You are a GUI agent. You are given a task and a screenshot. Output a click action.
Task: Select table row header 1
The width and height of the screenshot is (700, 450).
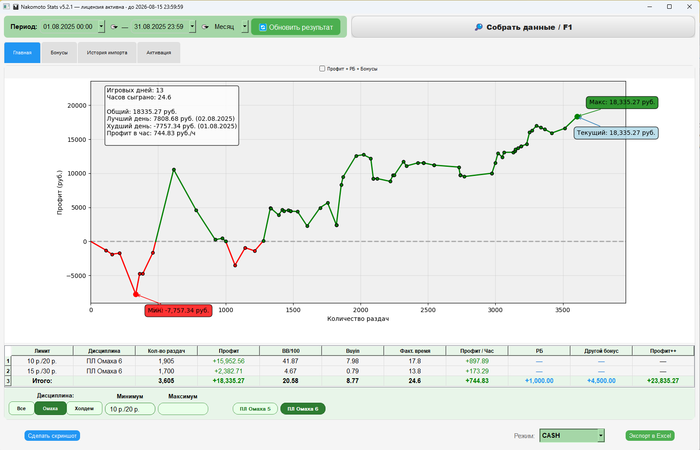(x=8, y=361)
